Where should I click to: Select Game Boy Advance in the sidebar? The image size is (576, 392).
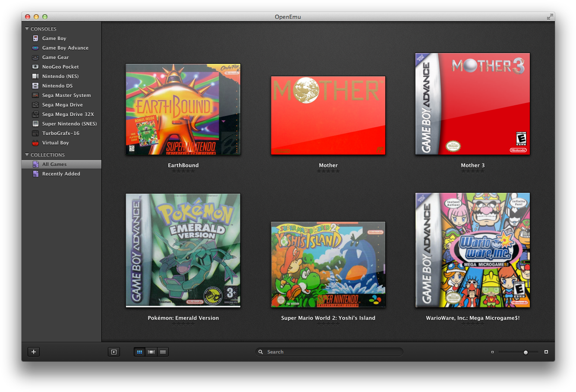tap(61, 48)
